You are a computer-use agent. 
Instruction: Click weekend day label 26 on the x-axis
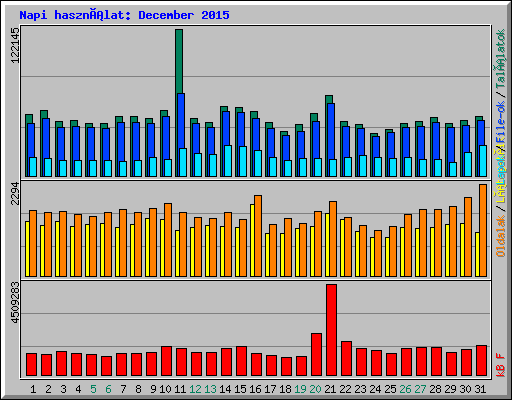click(405, 389)
